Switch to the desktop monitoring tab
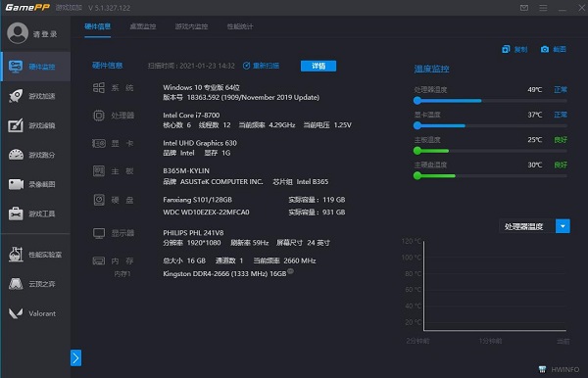Image resolution: width=588 pixels, height=378 pixels. point(142,26)
